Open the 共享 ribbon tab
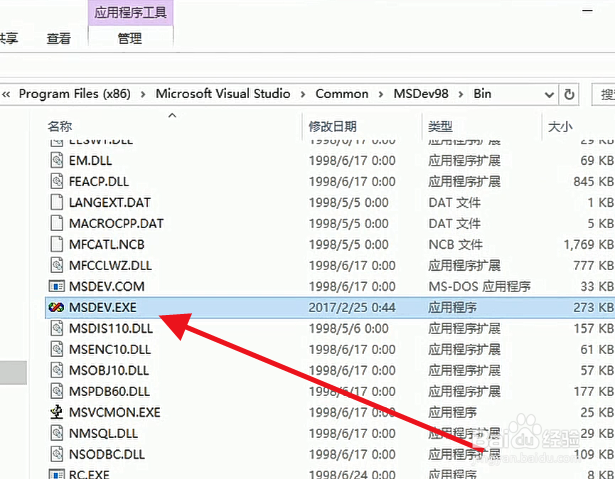This screenshot has width=615, height=479. pos(9,38)
